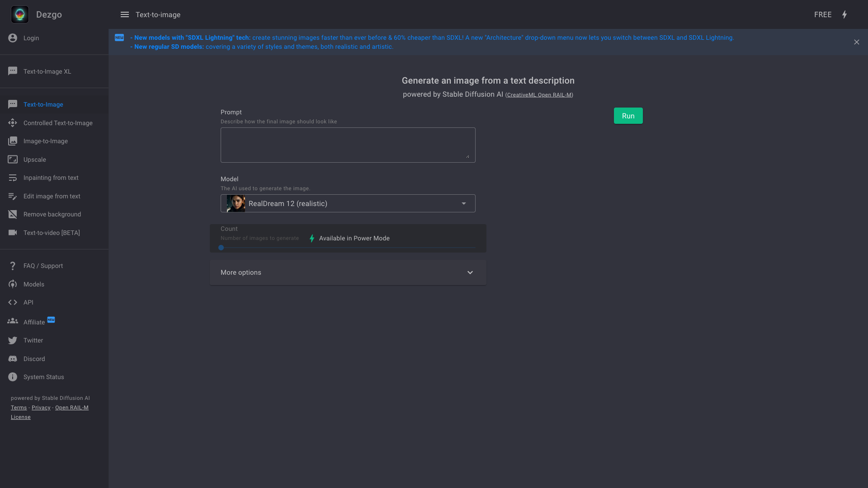Click the Text-to-video camera icon
Image resolution: width=868 pixels, height=488 pixels.
click(13, 233)
